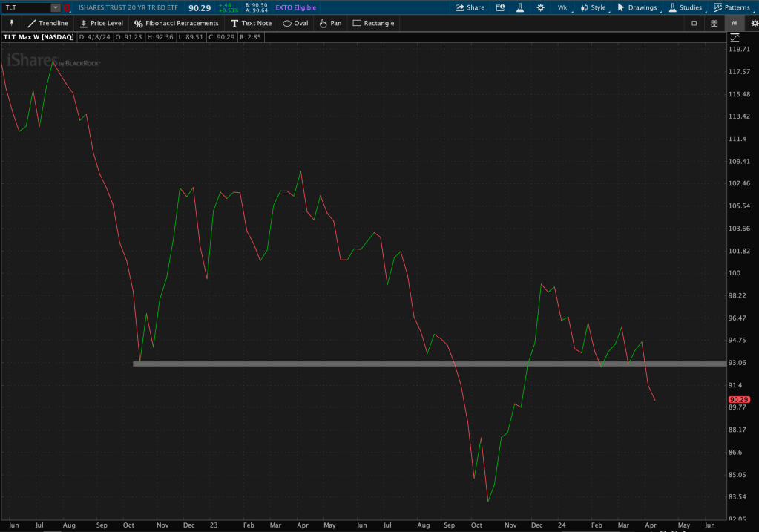Toggle the pin on the drawing toolbar
This screenshot has width=759, height=532.
[11, 23]
